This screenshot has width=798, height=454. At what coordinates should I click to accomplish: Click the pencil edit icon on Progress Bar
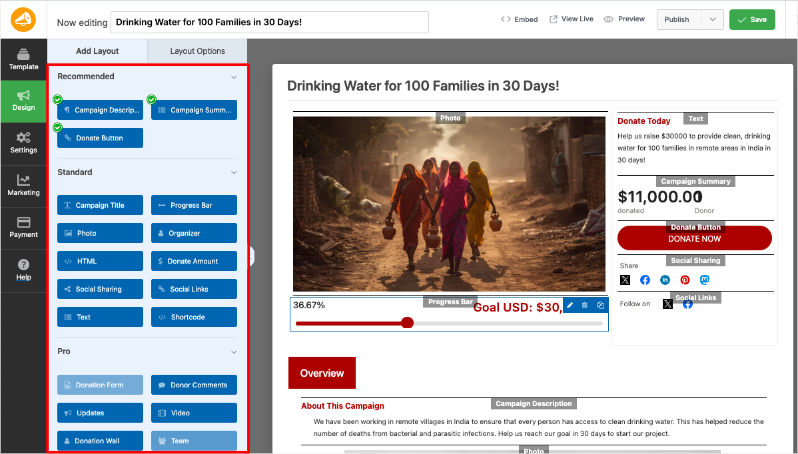pyautogui.click(x=570, y=305)
